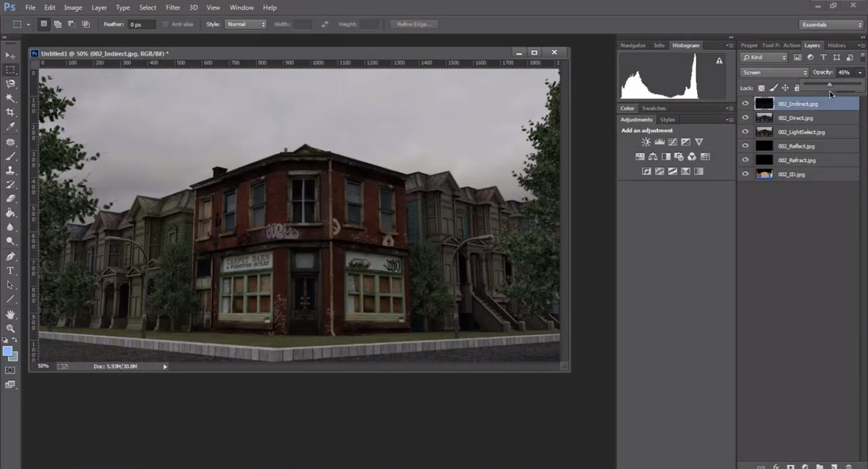Select the Clone Stamp tool

[x=10, y=170]
